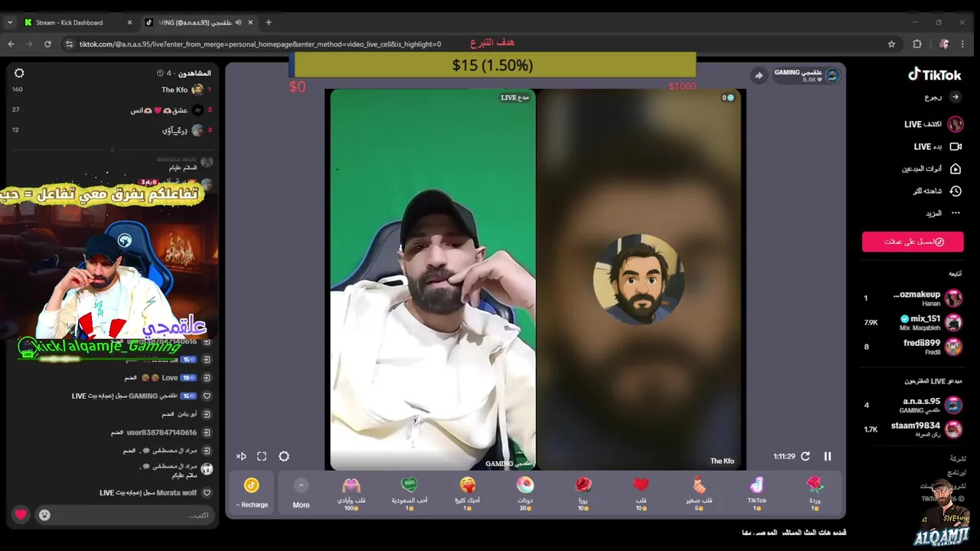Open the streamer profile avatar in header

832,75
